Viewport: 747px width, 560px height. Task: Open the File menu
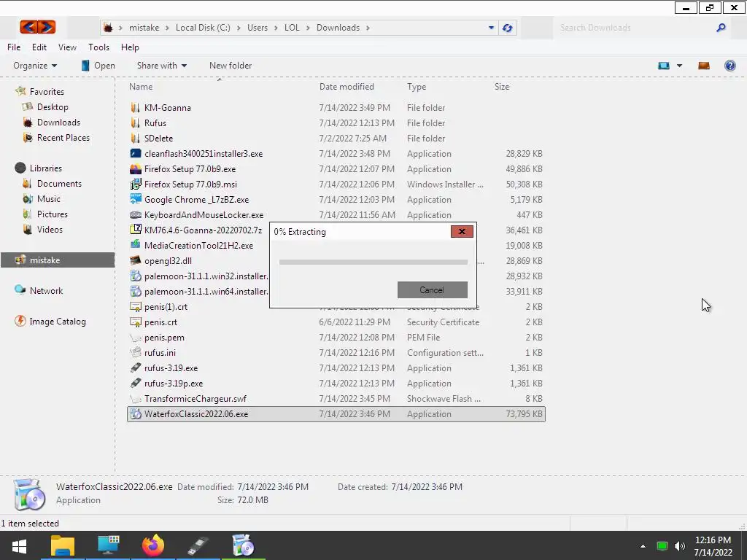[14, 47]
